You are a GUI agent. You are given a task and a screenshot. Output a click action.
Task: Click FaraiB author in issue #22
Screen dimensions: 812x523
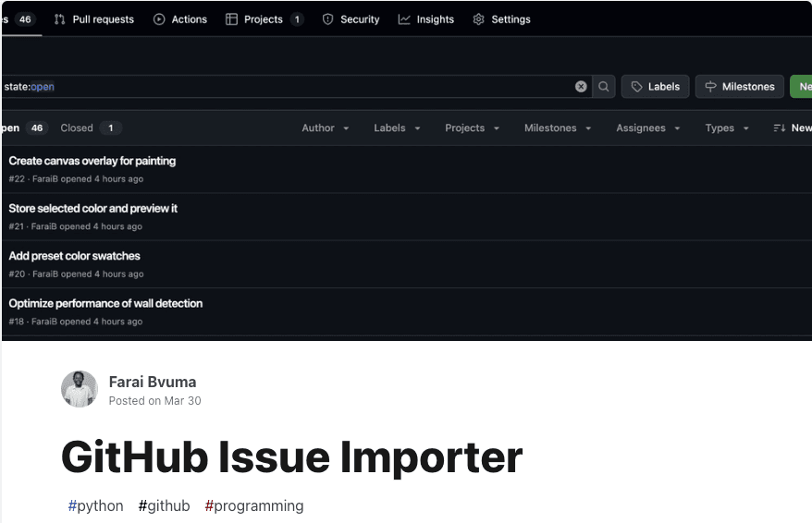[x=45, y=179]
